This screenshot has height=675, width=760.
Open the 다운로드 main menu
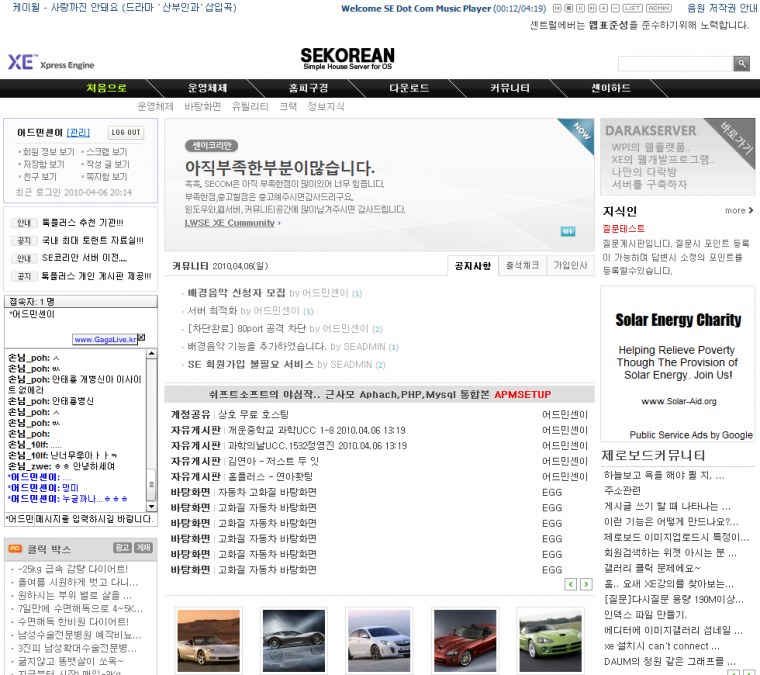click(409, 88)
